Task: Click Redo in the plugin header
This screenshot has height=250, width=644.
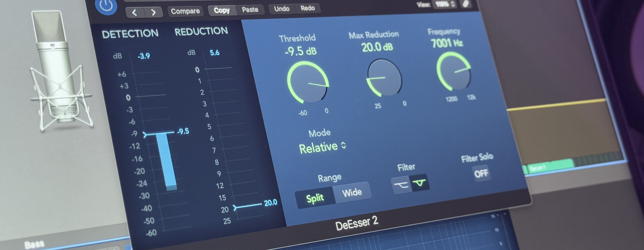Action: (x=308, y=8)
